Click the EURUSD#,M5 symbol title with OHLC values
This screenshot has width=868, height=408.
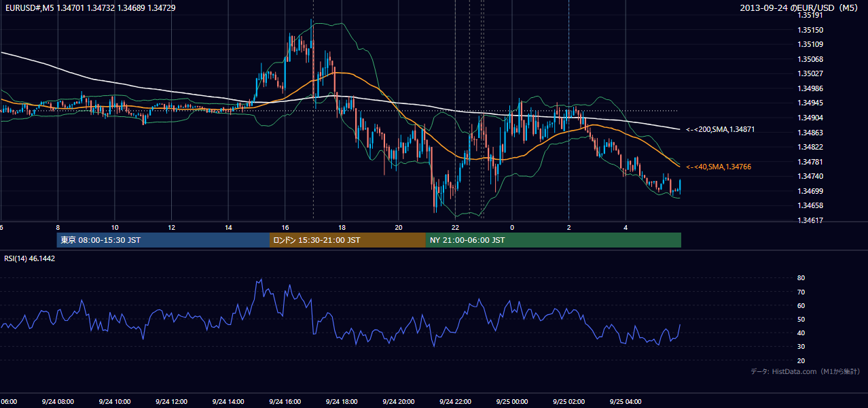pyautogui.click(x=89, y=7)
